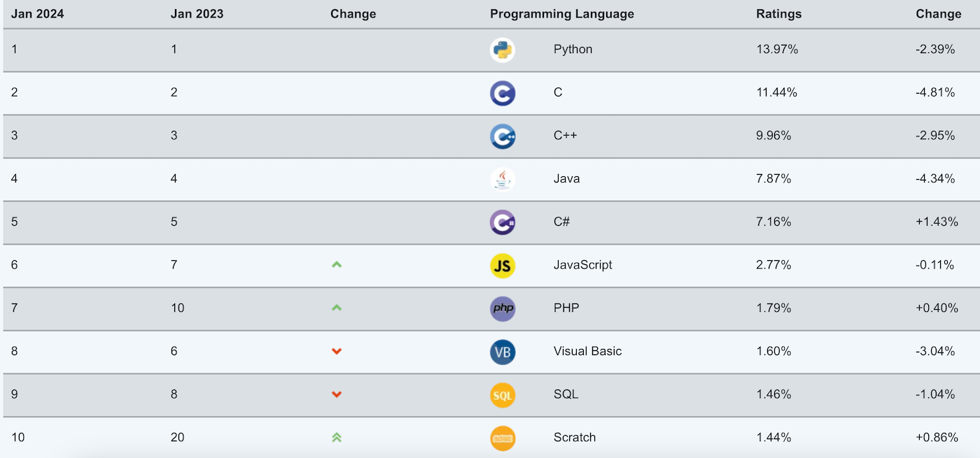Click the Scratch logo icon

pos(503,438)
